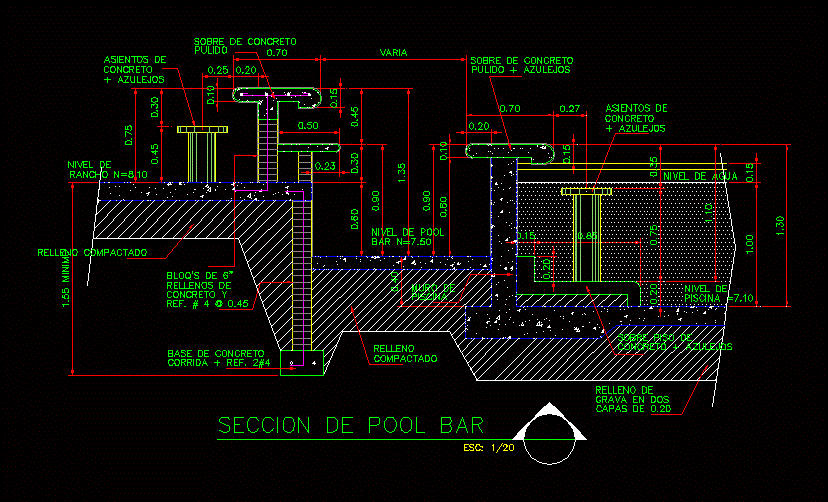This screenshot has width=828, height=502.
Task: Select the '1.30' vertical dimension value
Action: (780, 225)
